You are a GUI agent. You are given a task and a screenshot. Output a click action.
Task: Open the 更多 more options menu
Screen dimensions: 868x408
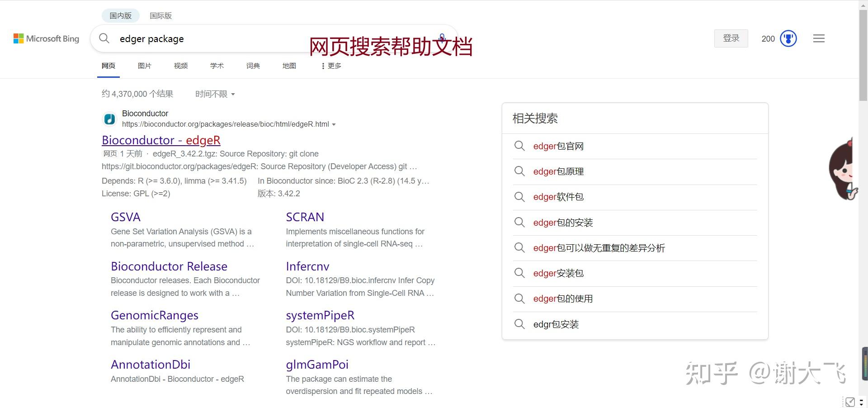tap(331, 66)
